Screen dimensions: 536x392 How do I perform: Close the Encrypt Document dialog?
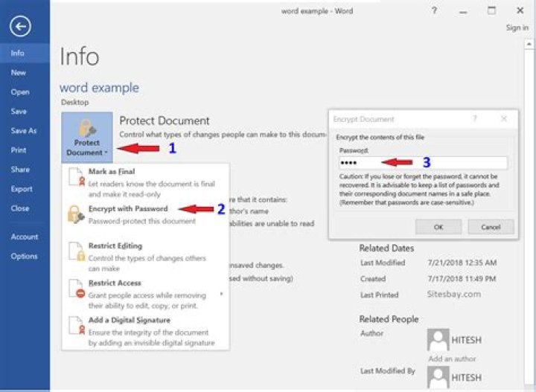(x=503, y=119)
